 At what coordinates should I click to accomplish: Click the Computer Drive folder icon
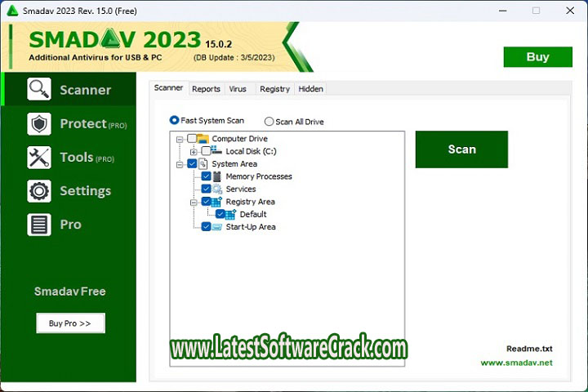pos(203,139)
